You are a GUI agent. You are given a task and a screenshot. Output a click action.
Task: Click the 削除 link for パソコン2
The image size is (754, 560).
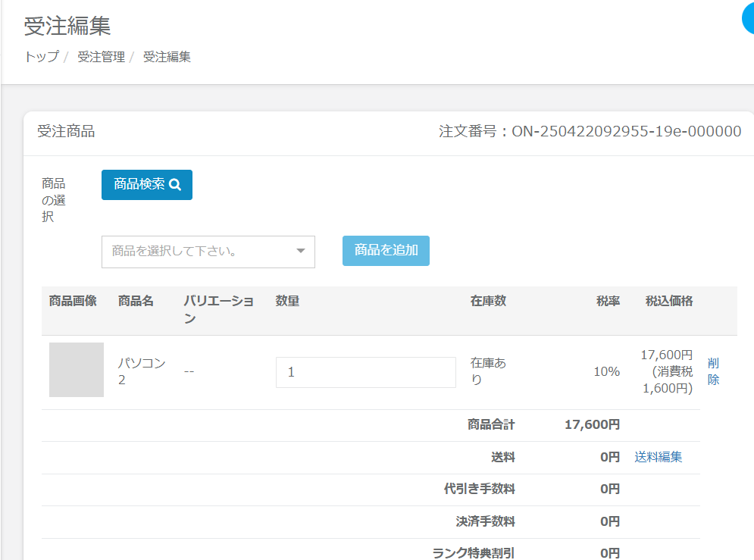tap(713, 371)
